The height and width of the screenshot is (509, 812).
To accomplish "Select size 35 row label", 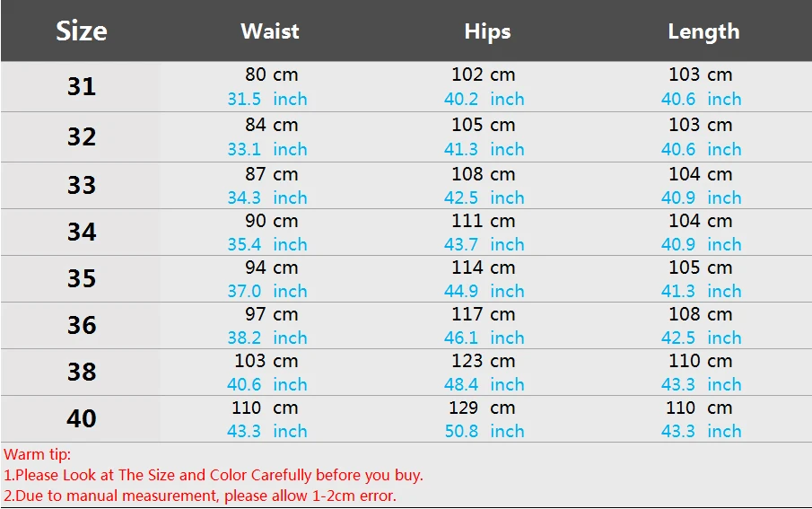I will [x=82, y=278].
